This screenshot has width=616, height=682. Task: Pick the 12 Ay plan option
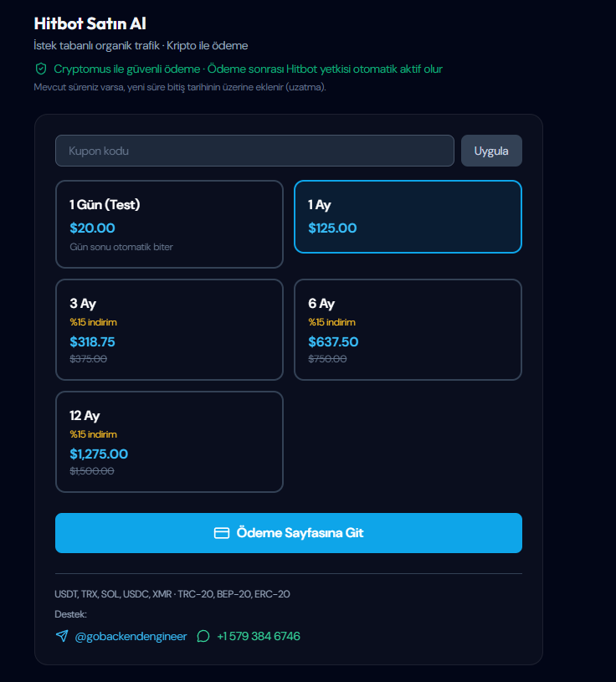click(x=169, y=442)
